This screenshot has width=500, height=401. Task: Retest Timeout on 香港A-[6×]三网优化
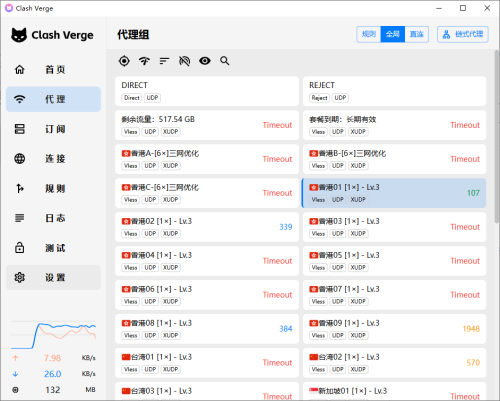(x=277, y=159)
